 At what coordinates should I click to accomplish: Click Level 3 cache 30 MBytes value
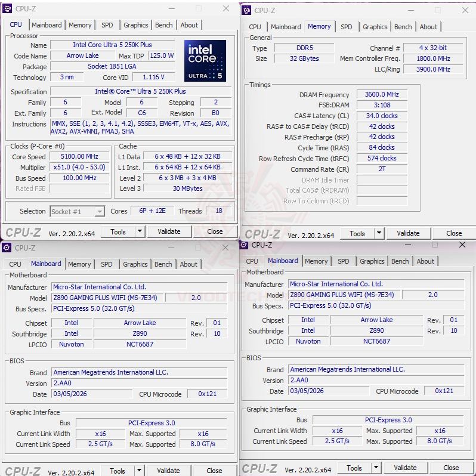[x=188, y=188]
